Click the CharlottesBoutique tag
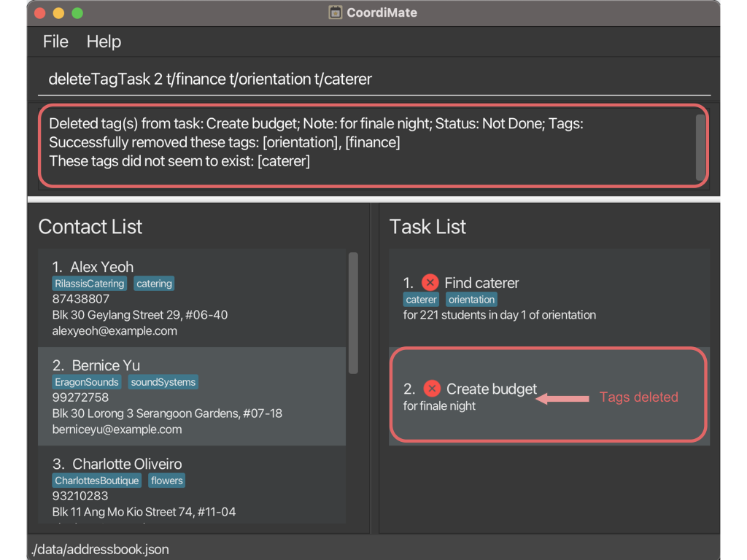 click(x=96, y=481)
